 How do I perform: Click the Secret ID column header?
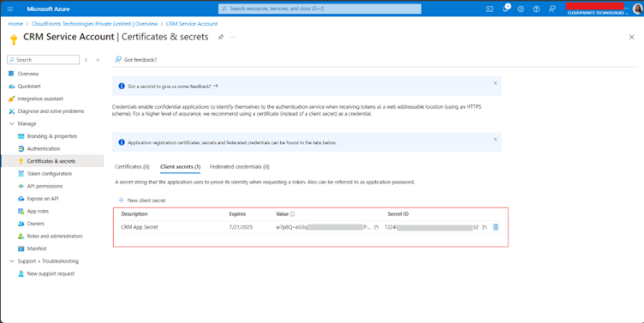[398, 214]
